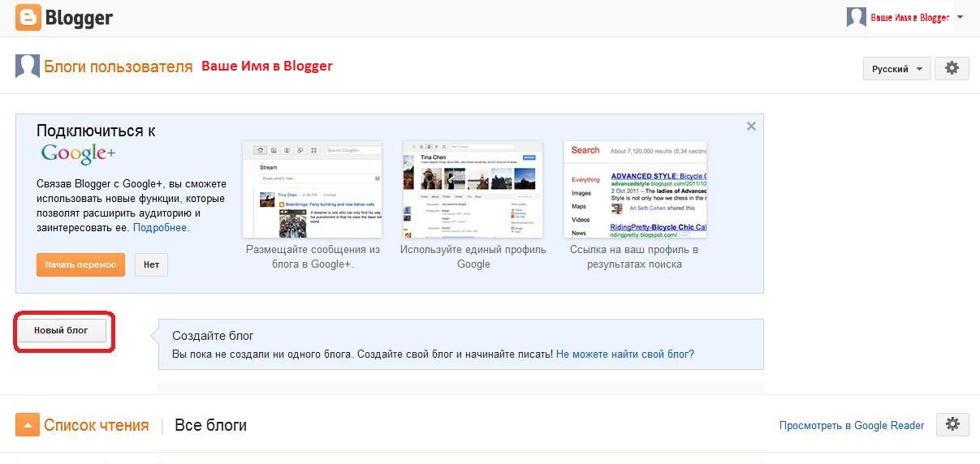This screenshot has width=980, height=464.
Task: Click the user avatar beside Блоги пользователя
Action: 28,67
